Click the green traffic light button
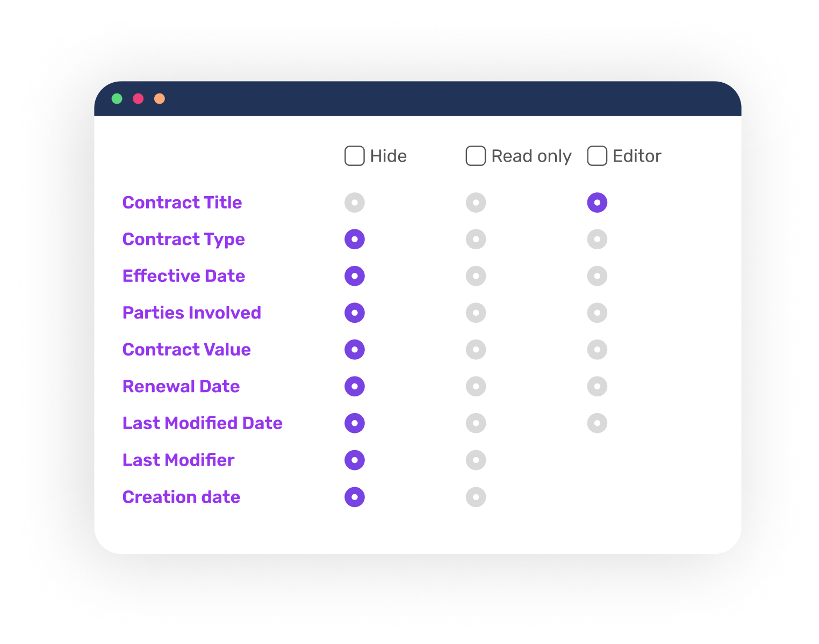Screen dimensions: 819x644 [118, 98]
